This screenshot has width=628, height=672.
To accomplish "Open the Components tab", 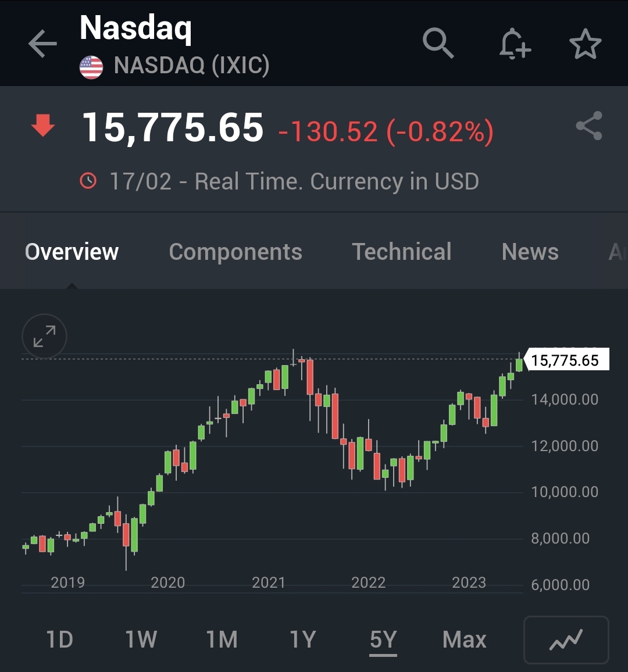I will (x=235, y=252).
